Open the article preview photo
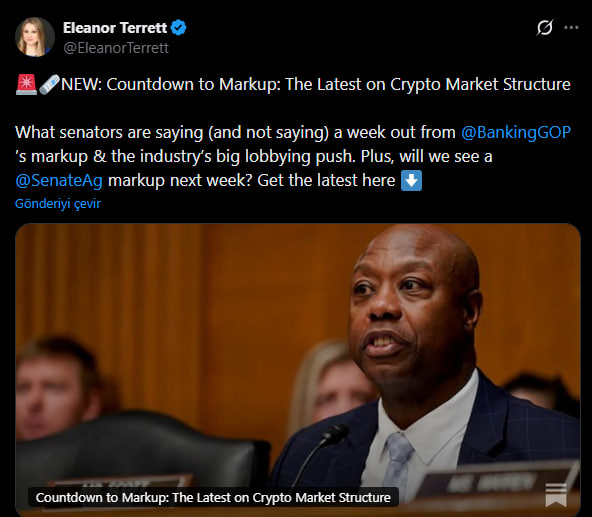Screen dimensions: 592x517 click(298, 370)
